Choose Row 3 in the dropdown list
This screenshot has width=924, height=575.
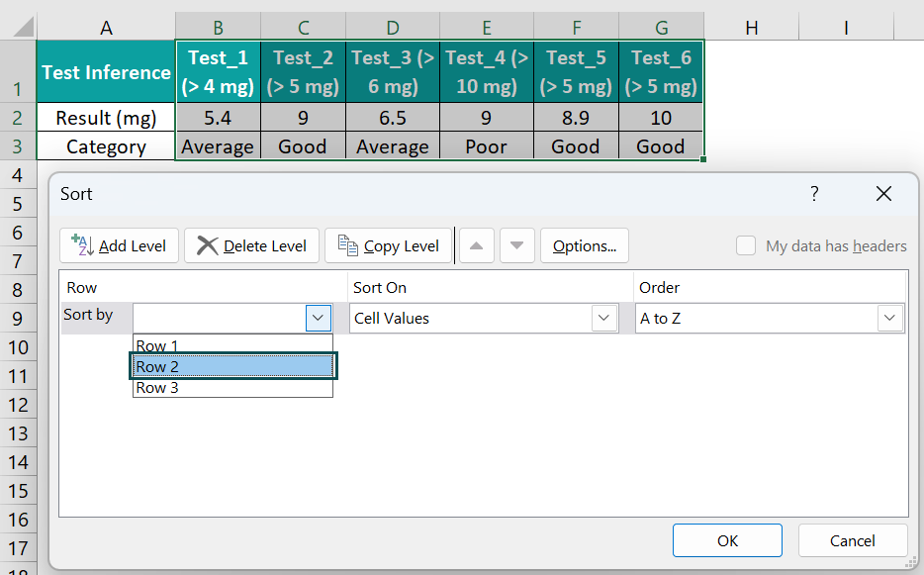232,388
